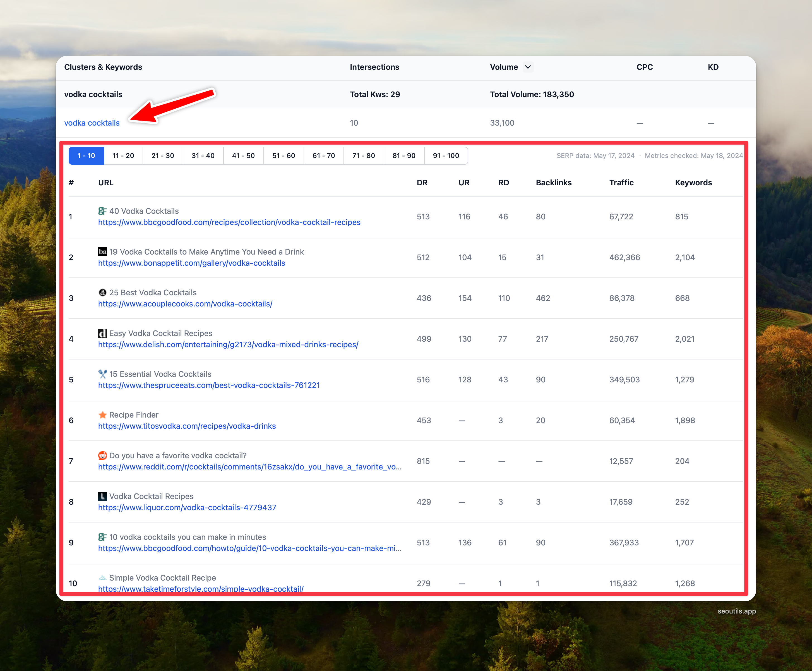
Task: Click the Bon Appetit 'ba' favicon
Action: tap(102, 252)
